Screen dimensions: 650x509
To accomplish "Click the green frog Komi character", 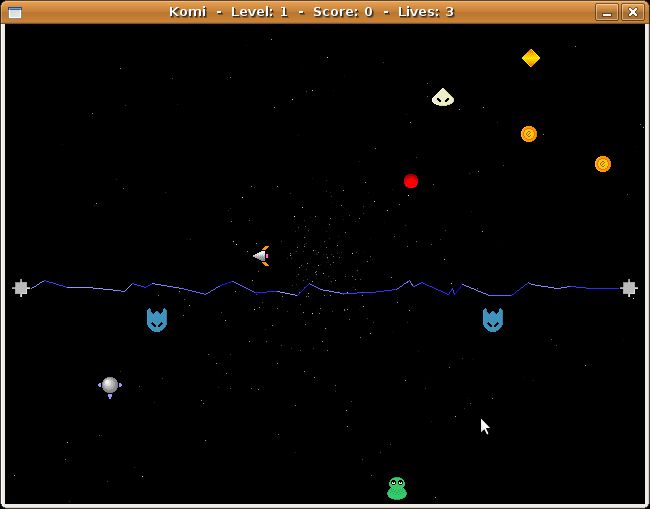I will pyautogui.click(x=397, y=488).
